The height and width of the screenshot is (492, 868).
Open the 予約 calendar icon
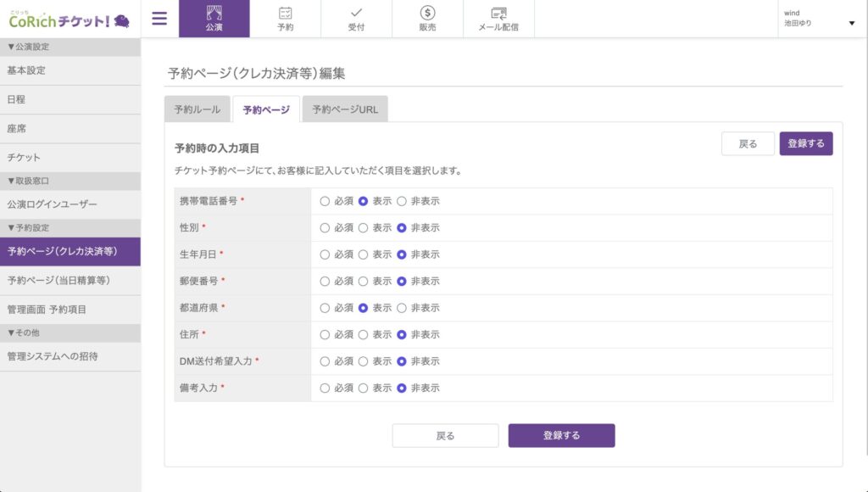(286, 14)
